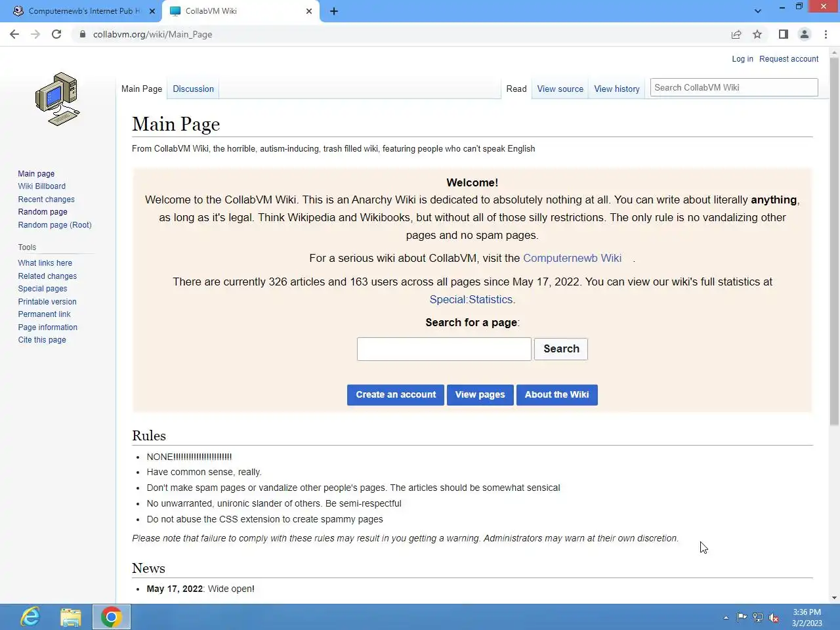840x630 pixels.
Task: Open the Discussion tab
Action: click(194, 89)
